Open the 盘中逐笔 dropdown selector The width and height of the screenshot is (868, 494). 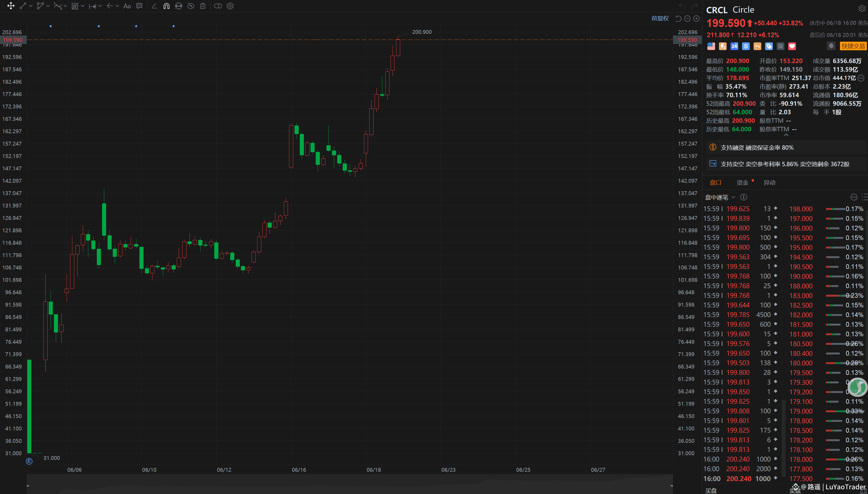click(x=720, y=197)
